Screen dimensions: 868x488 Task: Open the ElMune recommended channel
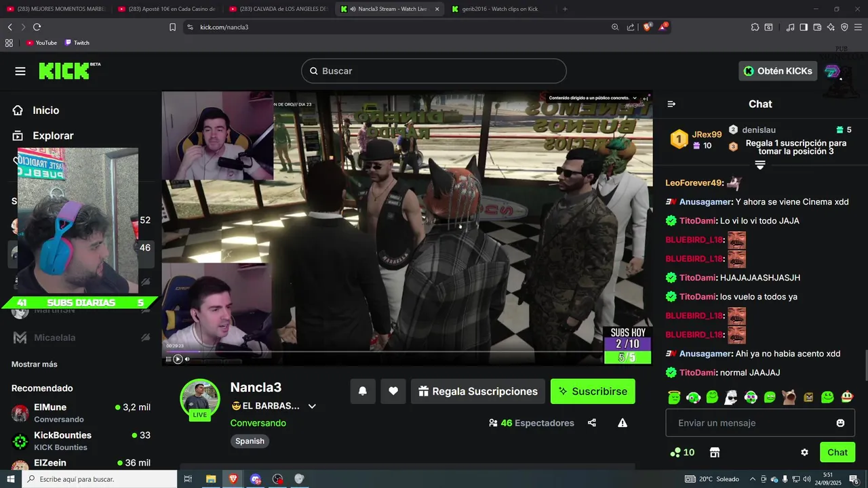tap(81, 413)
